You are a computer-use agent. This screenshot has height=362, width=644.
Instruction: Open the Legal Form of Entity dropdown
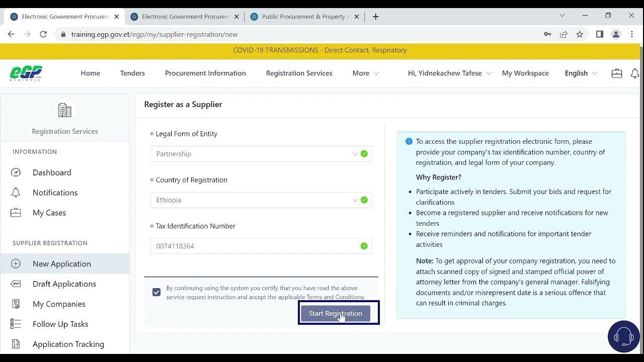(x=261, y=154)
